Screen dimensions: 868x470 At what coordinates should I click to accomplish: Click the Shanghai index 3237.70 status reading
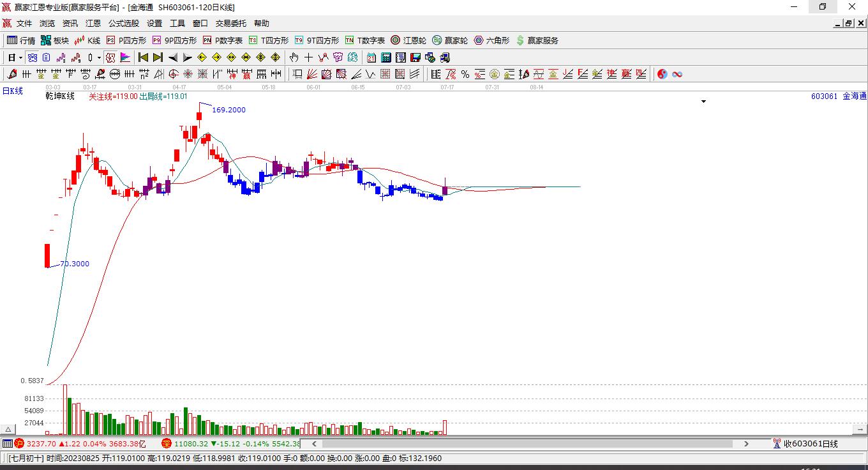41,444
